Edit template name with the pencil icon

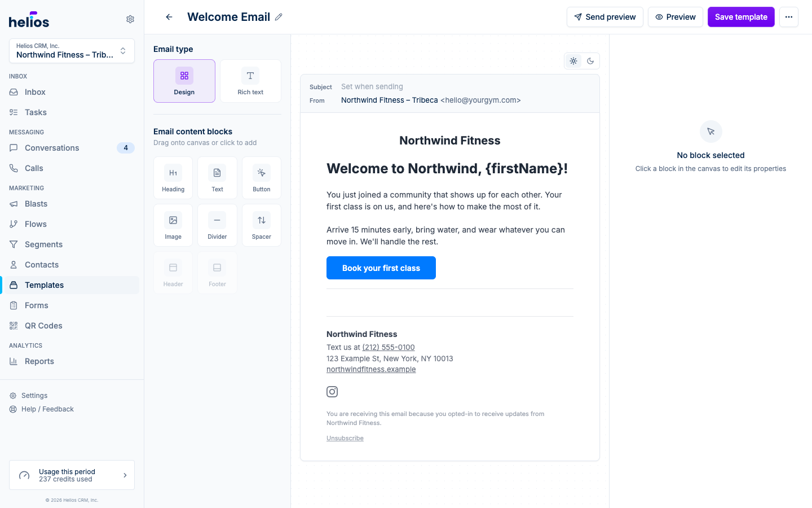coord(279,17)
